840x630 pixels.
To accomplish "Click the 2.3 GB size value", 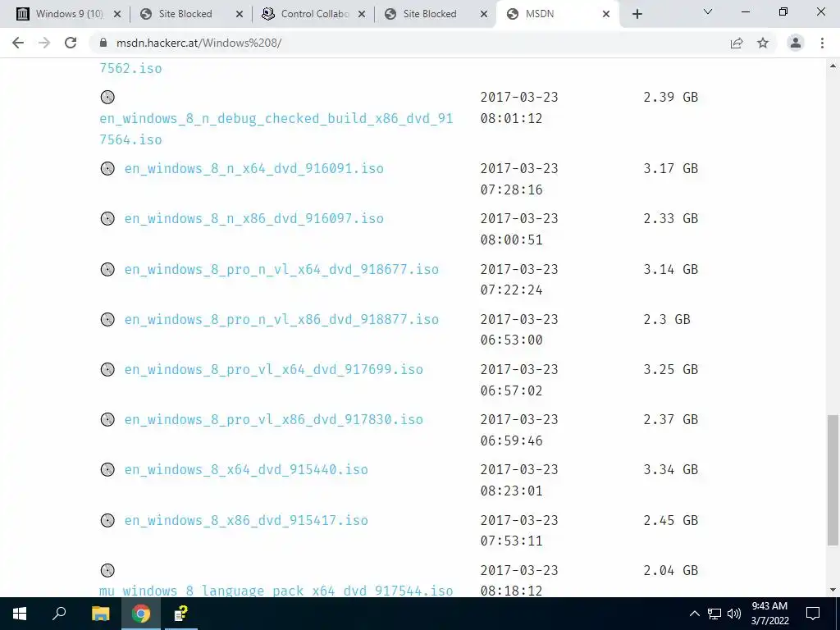I will [666, 320].
